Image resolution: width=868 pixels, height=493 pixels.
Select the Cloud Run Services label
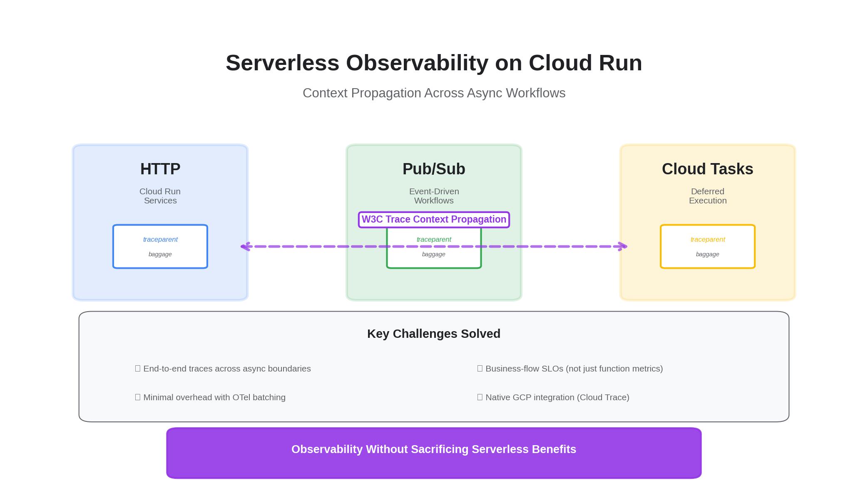[x=160, y=196]
